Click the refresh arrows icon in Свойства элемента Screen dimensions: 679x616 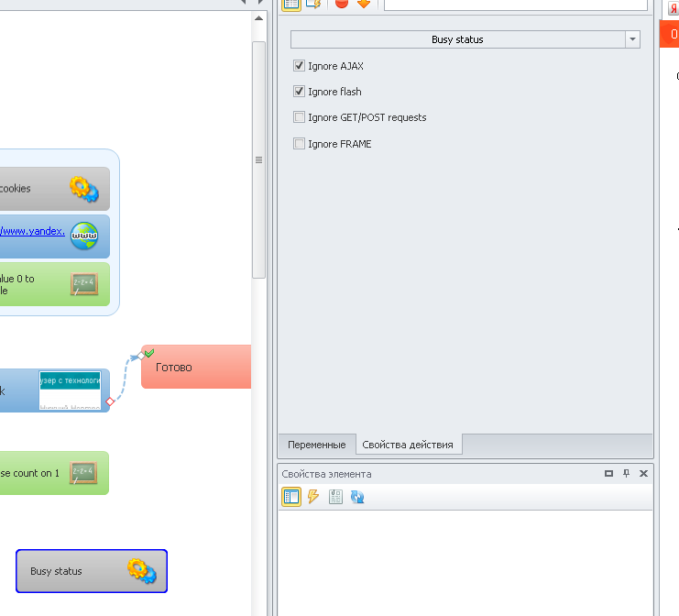pos(357,497)
